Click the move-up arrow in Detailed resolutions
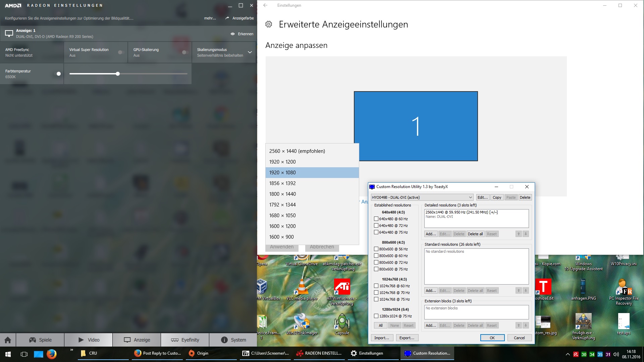The image size is (644, 362). [519, 234]
